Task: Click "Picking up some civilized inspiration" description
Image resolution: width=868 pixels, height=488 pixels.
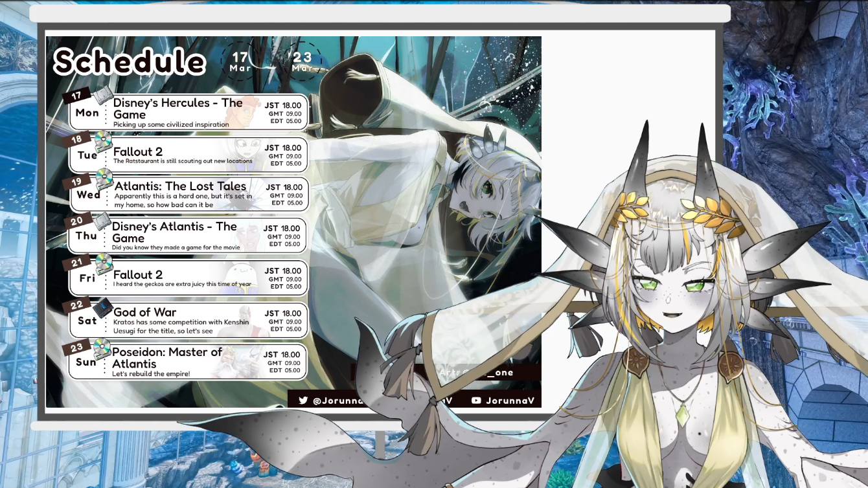Action: click(171, 124)
